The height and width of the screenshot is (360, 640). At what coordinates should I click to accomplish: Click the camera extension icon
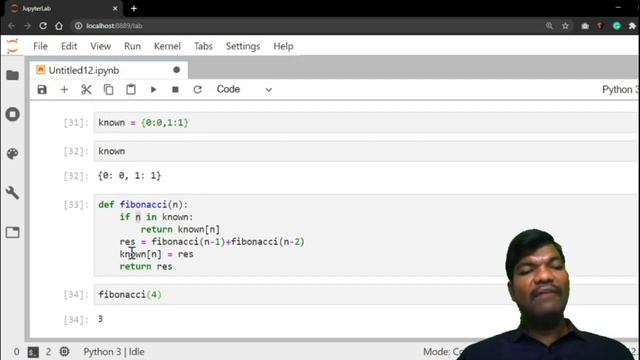tap(585, 26)
